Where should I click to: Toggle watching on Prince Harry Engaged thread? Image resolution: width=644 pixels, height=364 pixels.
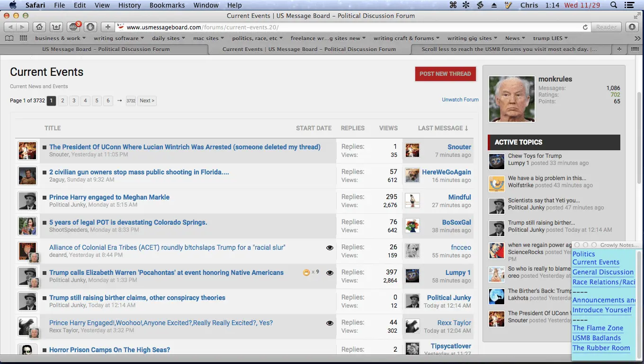coord(330,322)
